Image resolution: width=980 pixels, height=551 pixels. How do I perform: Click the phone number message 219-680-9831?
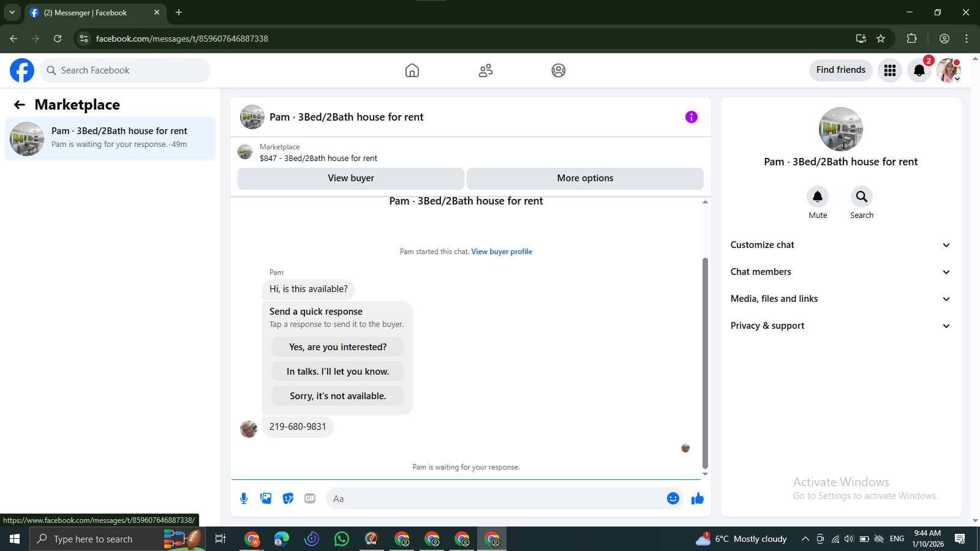tap(298, 427)
